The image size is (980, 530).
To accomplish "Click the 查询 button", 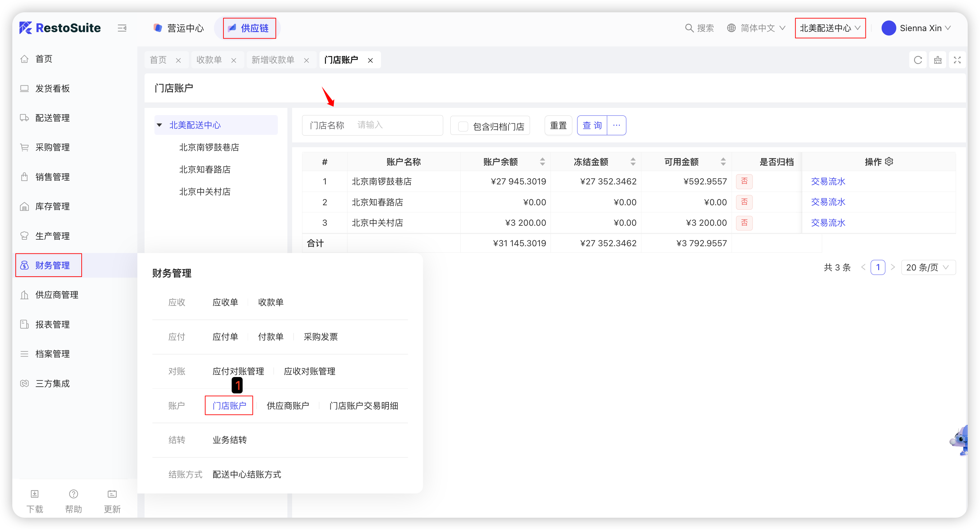I will [592, 125].
